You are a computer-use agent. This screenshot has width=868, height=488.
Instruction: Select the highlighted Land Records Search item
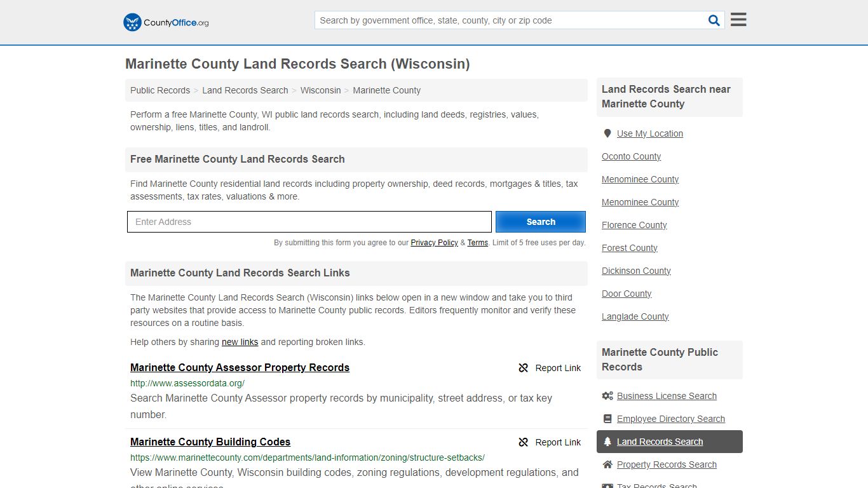pos(670,442)
